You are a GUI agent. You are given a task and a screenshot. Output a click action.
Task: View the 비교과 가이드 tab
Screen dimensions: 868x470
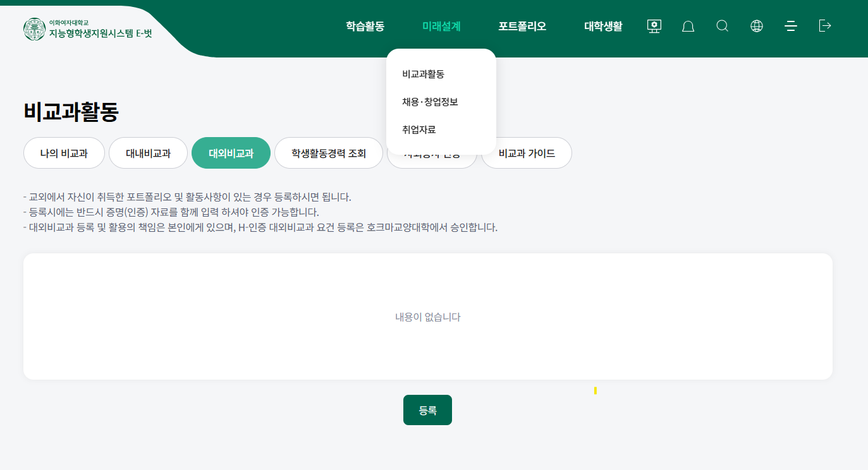[527, 154]
